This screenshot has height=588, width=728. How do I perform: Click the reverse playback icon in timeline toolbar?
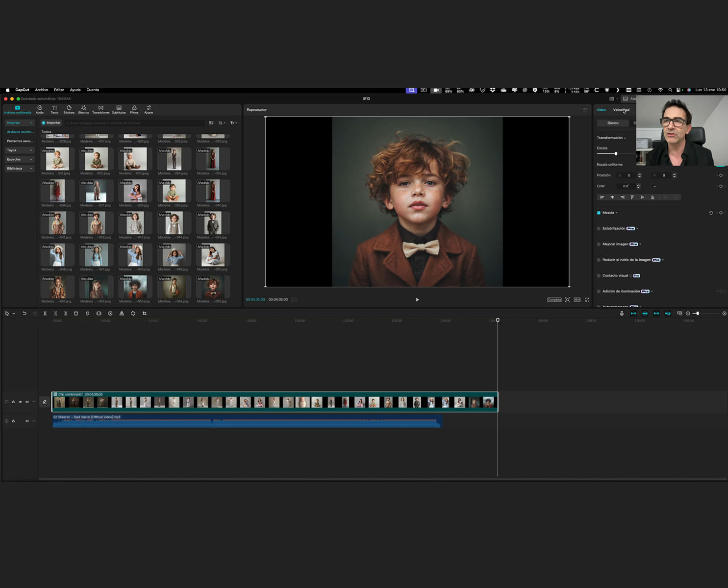click(110, 314)
